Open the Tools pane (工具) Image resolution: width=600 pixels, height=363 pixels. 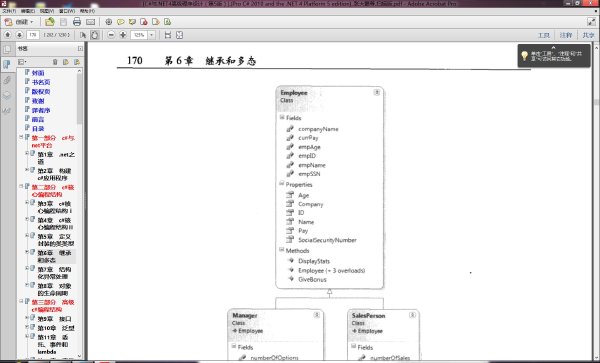coord(543,35)
